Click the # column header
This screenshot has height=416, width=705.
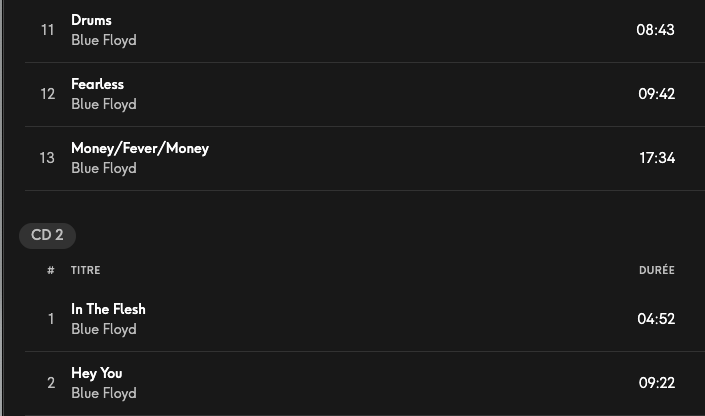[x=50, y=270]
